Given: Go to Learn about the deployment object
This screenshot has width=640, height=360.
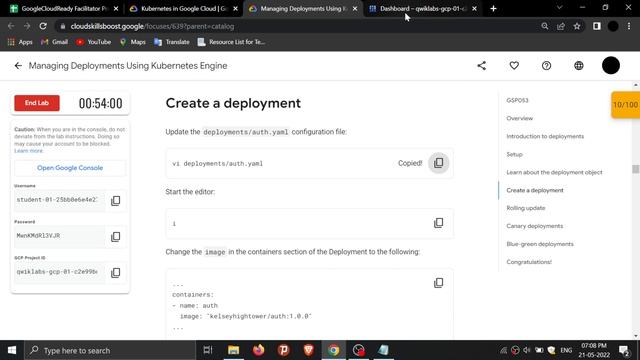Looking at the screenshot, I should (x=554, y=172).
